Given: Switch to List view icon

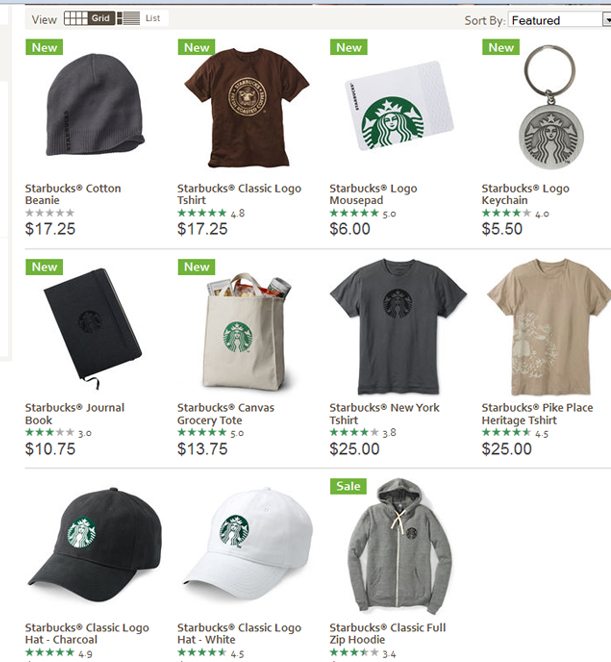Looking at the screenshot, I should (142, 18).
